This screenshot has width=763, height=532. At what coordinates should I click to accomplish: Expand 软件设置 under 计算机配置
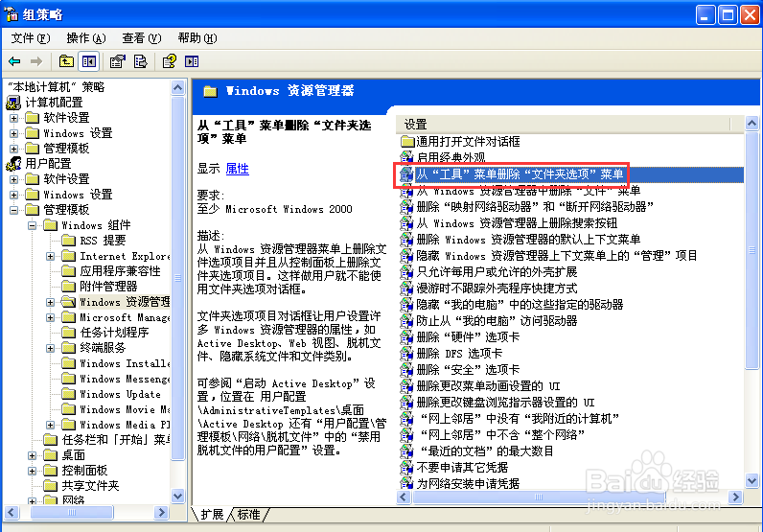click(14, 118)
